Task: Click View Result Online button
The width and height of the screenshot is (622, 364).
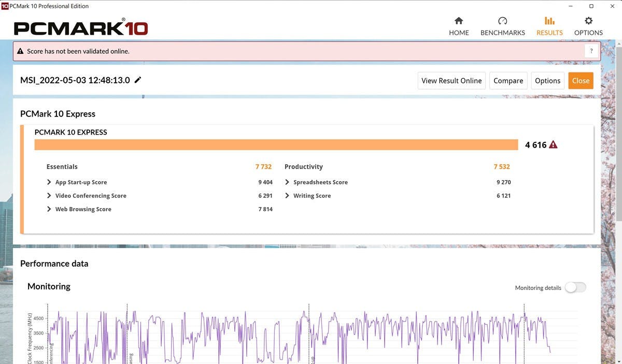Action: [451, 81]
